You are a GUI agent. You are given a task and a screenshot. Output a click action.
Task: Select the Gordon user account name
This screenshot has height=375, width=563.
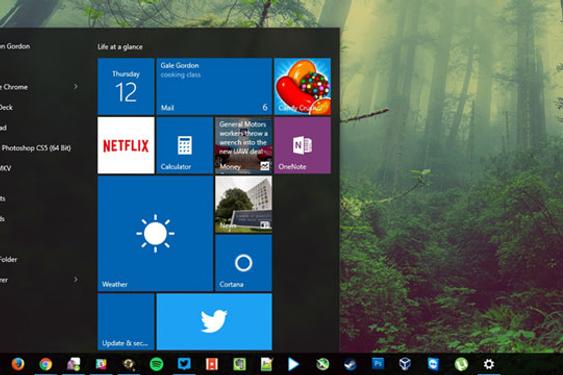15,46
